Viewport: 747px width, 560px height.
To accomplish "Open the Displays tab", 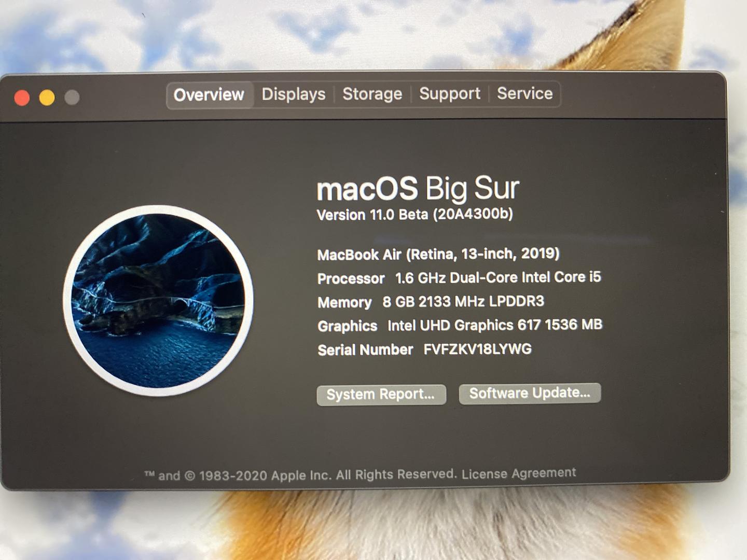I will 294,94.
